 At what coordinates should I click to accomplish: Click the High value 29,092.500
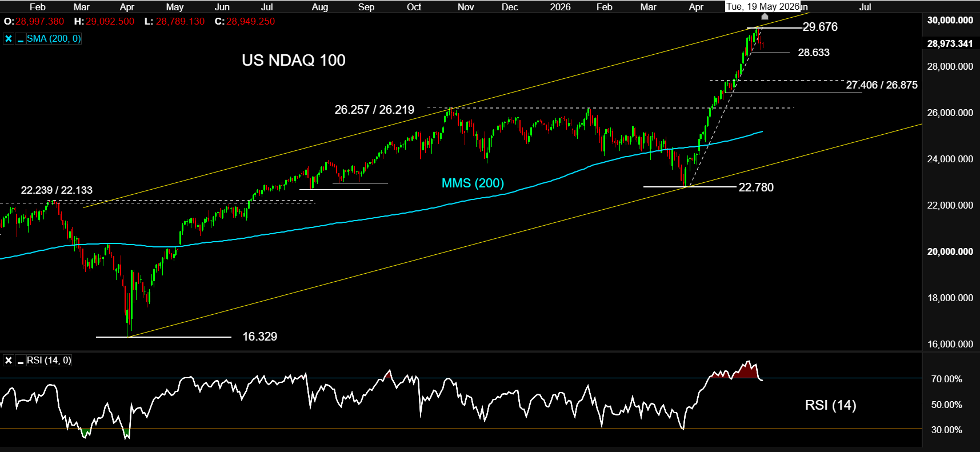[x=110, y=21]
